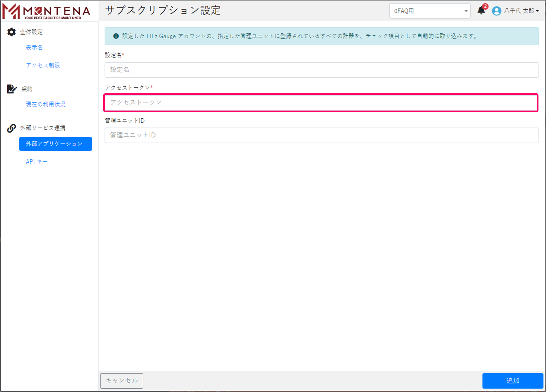The image size is (546, 392).
Task: Click the gear icon beside 全体設定
Action: tap(11, 32)
